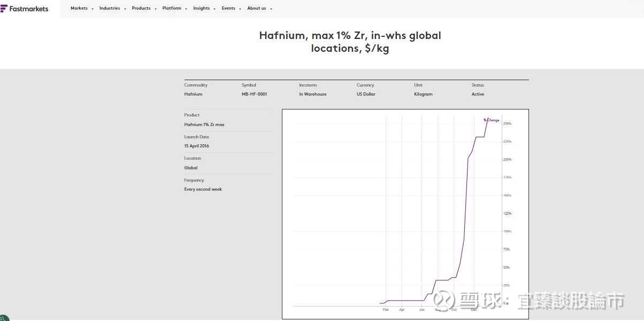This screenshot has width=644, height=321.
Task: Click the % Change series label on chart
Action: 491,120
